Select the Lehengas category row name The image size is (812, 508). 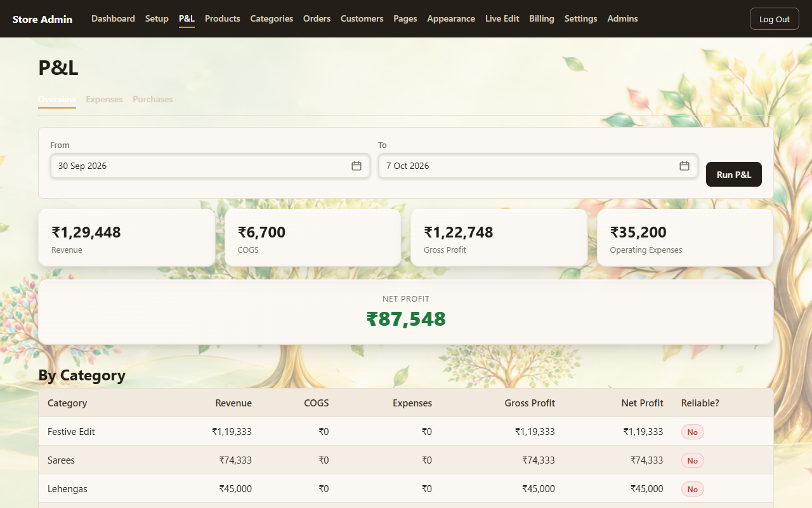point(67,489)
